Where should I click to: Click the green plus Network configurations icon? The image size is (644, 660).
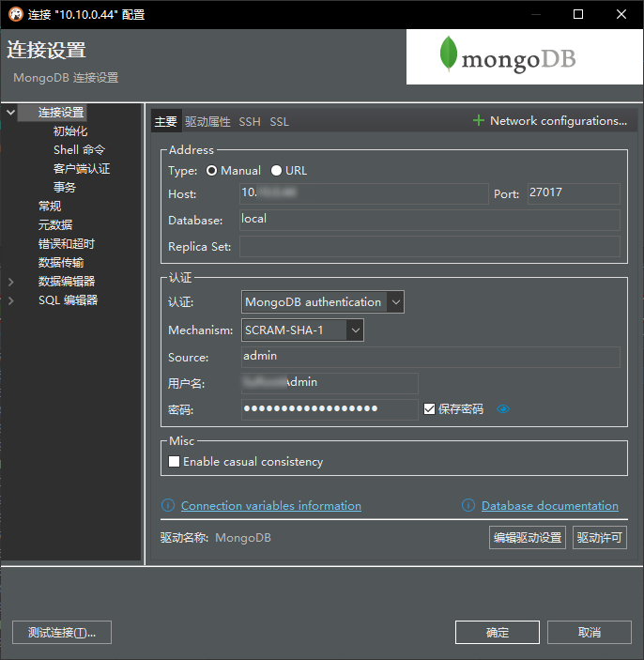(x=479, y=121)
